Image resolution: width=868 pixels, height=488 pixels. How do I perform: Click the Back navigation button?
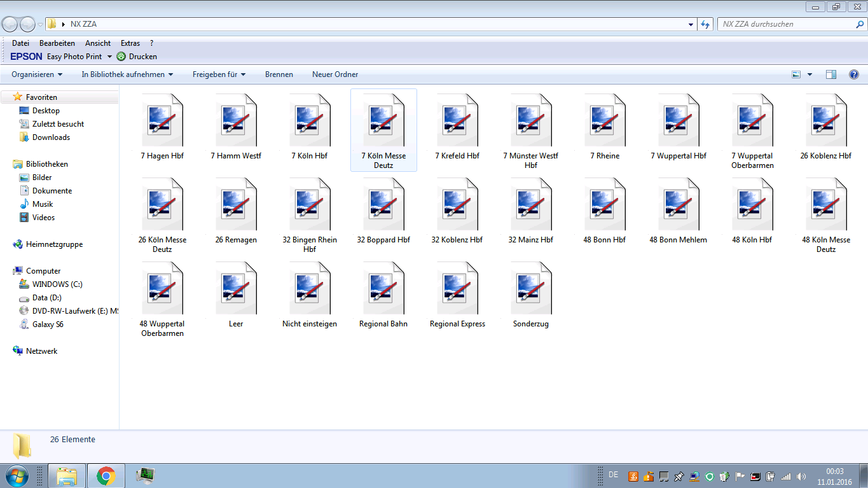(x=10, y=24)
